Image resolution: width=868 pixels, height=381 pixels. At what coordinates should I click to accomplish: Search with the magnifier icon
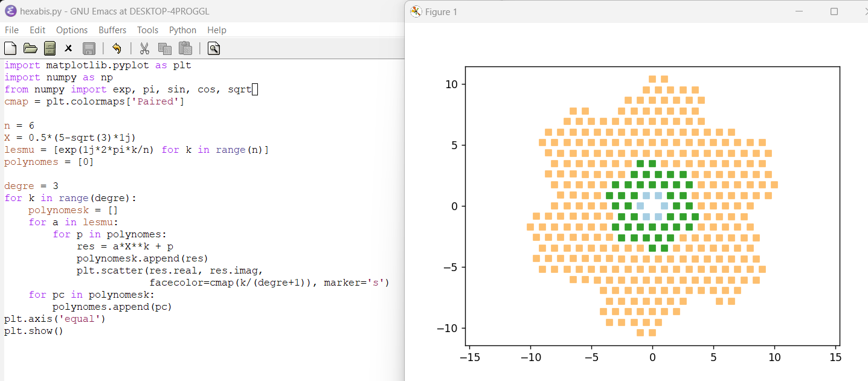click(x=213, y=48)
